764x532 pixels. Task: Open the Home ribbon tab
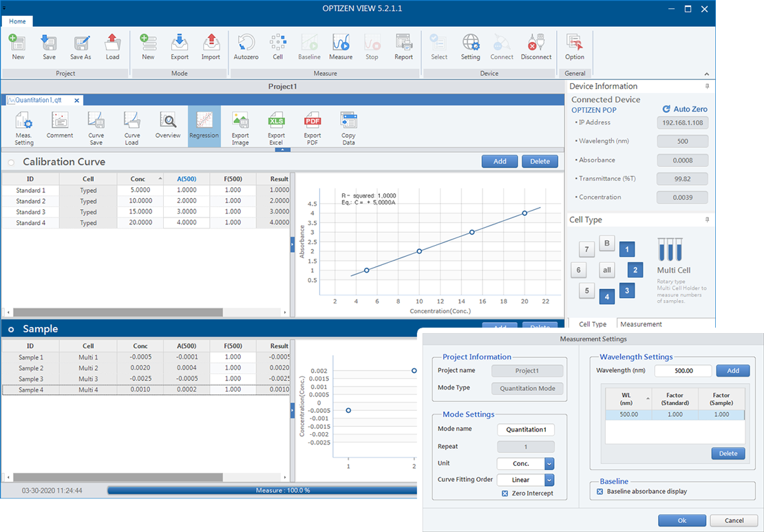tap(17, 21)
